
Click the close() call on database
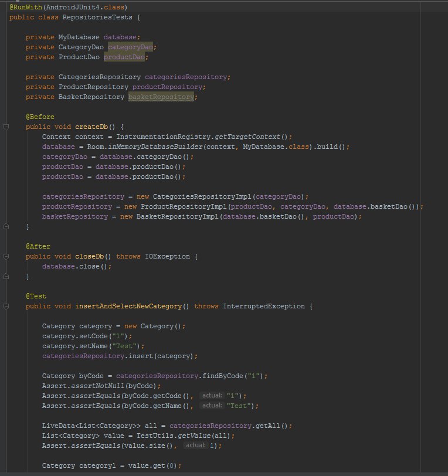[93, 267]
